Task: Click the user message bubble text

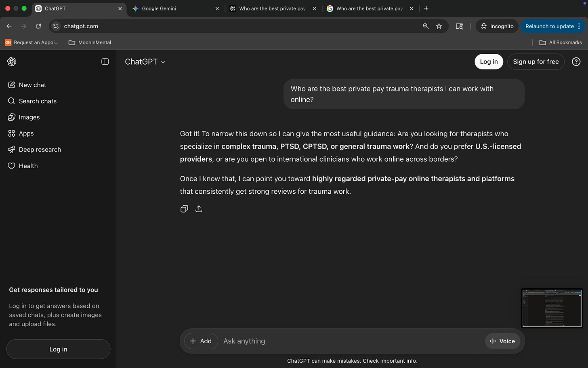Action: 392,94
